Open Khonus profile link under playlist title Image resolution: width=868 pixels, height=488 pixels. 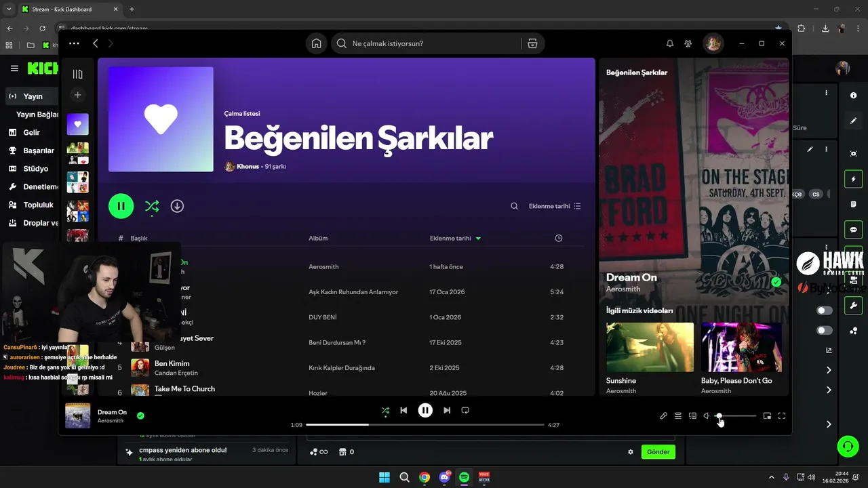(248, 166)
